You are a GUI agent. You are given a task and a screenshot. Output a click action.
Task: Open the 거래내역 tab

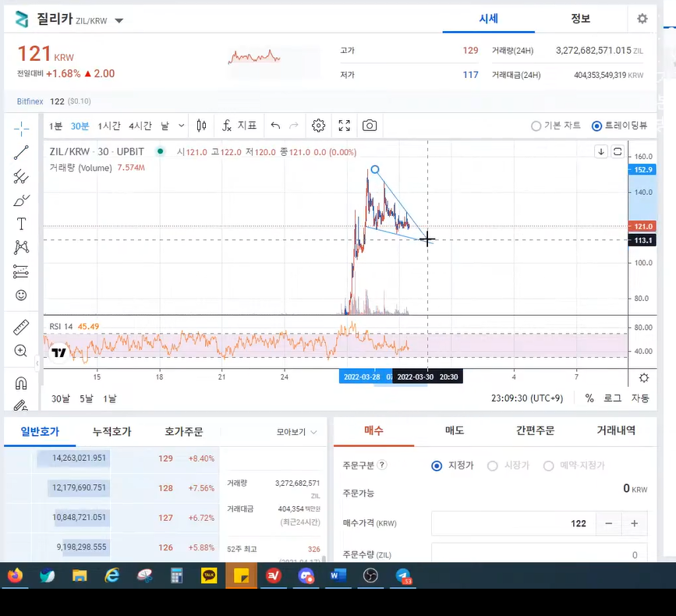[x=616, y=430]
